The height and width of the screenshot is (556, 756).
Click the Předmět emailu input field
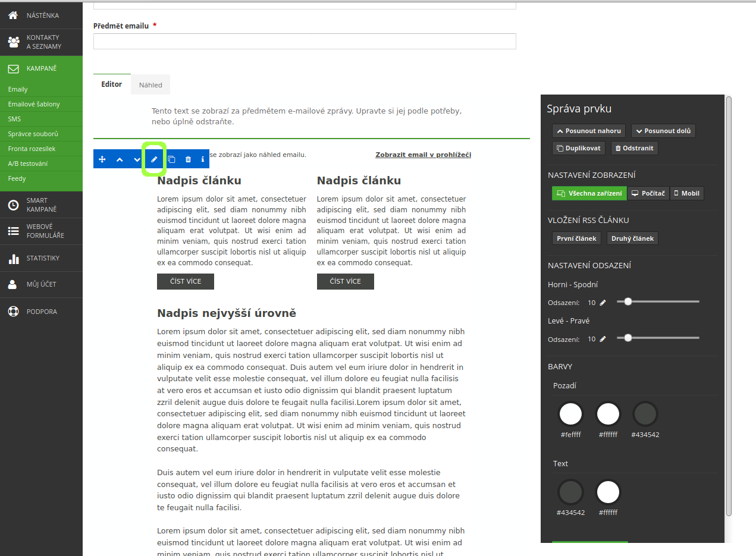(305, 41)
